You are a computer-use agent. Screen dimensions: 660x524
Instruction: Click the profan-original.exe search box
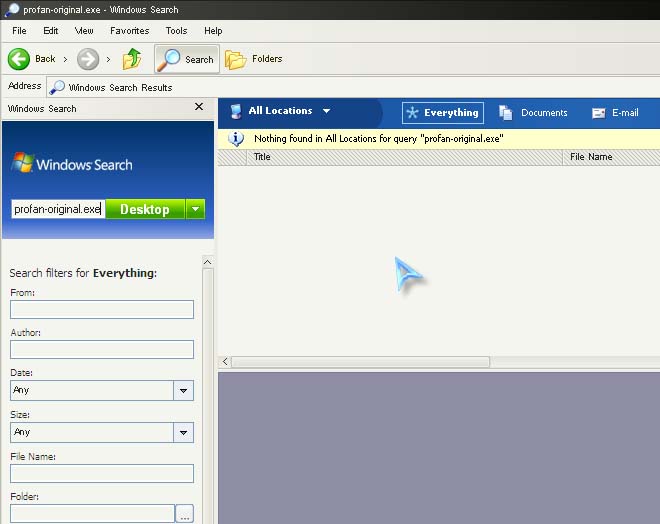58,209
